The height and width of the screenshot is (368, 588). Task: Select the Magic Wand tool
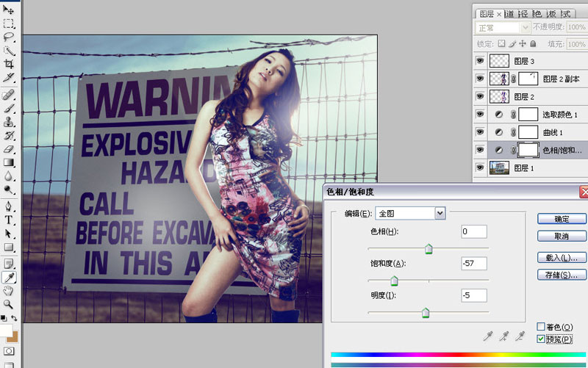coord(8,51)
